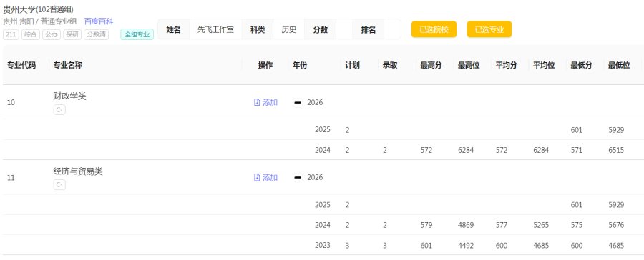Select the 保研 tag
644x260 pixels.
[72, 34]
